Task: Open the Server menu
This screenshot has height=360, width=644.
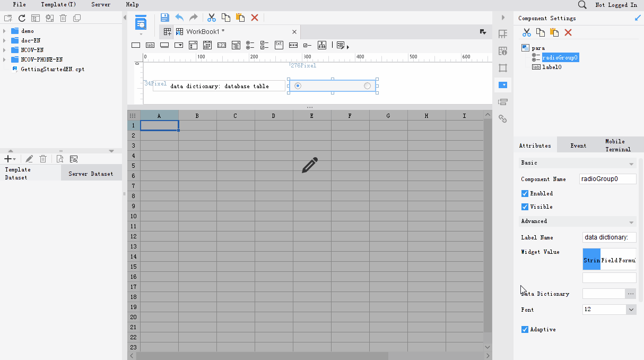Action: pos(101,4)
